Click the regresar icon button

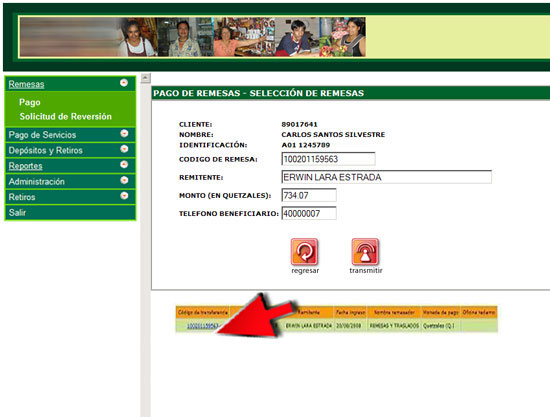pyautogui.click(x=304, y=251)
